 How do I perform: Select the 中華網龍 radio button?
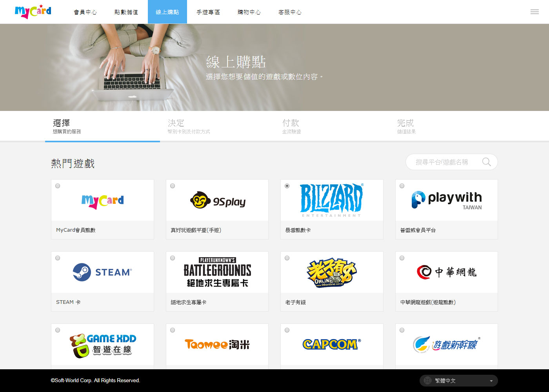[402, 258]
